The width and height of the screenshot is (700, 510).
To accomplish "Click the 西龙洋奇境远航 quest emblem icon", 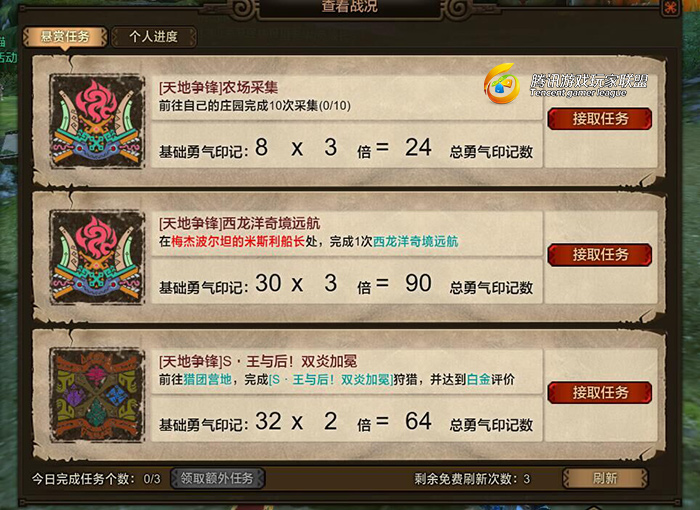I will tap(97, 258).
